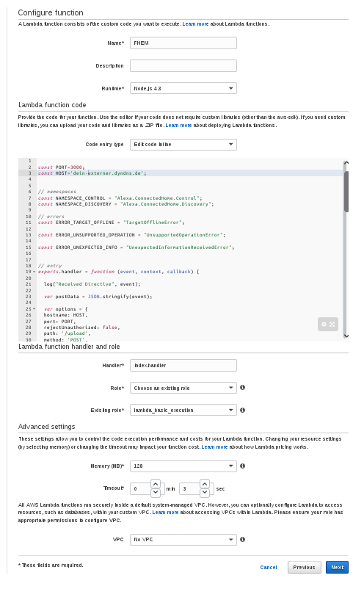Open the info icon next to Memory

(x=242, y=466)
